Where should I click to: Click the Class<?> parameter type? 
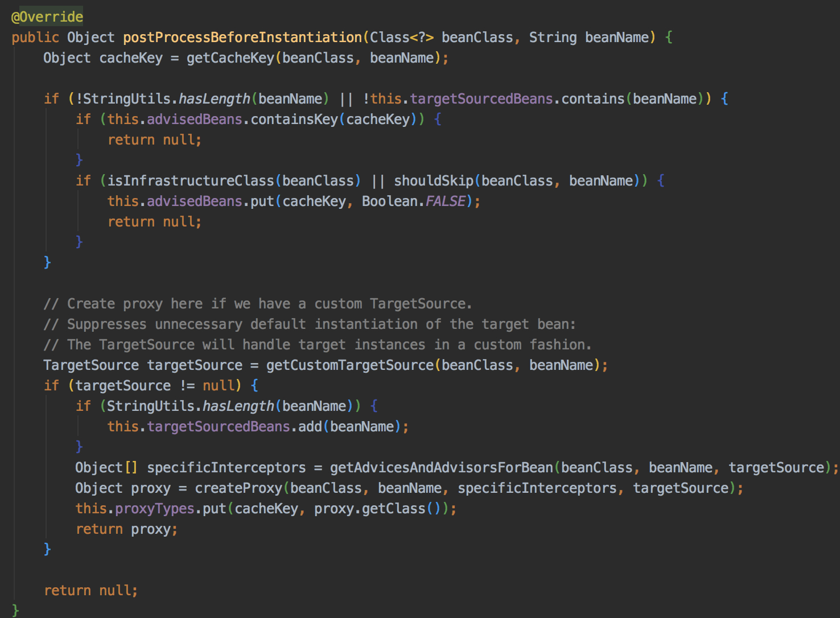pos(402,38)
